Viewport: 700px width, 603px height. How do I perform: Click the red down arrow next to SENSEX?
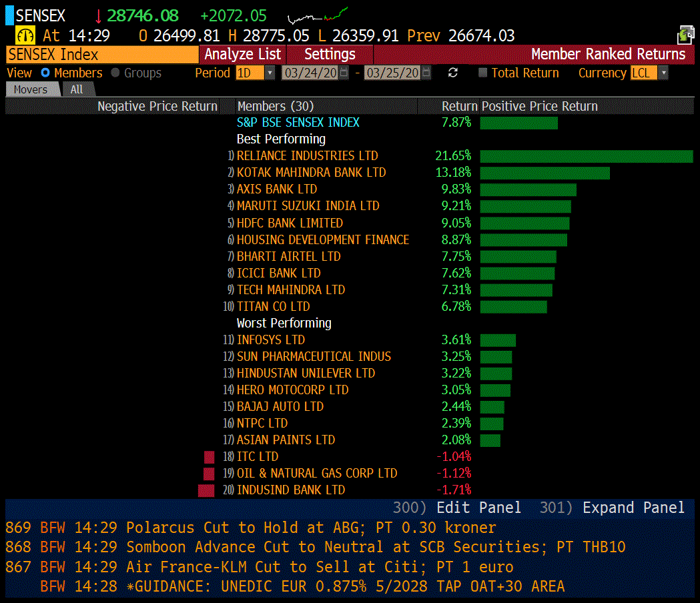pos(99,16)
